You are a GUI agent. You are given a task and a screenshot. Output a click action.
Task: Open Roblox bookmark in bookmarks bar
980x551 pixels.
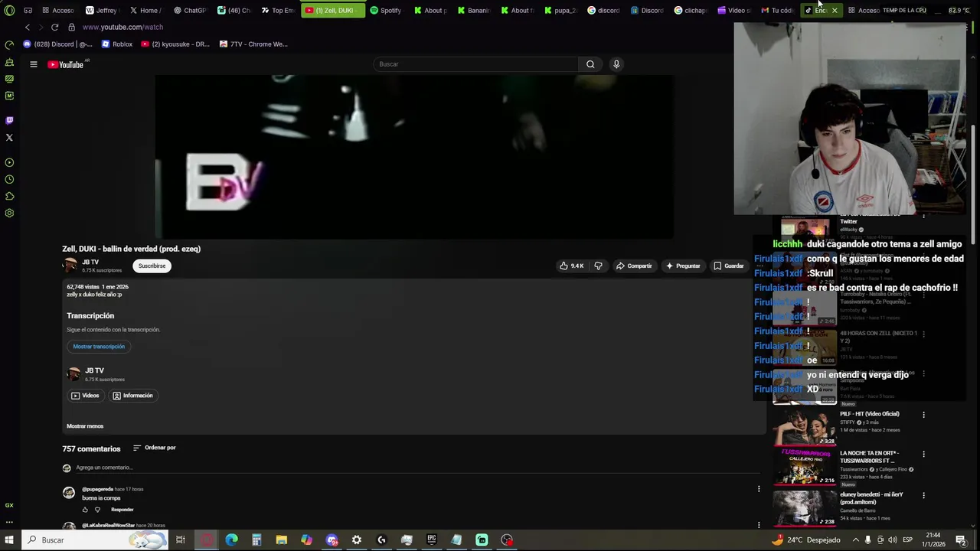117,44
